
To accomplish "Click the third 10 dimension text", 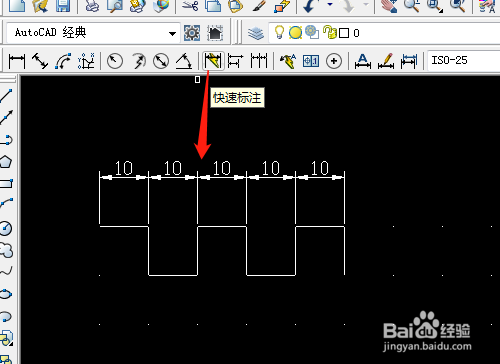I will (222, 168).
